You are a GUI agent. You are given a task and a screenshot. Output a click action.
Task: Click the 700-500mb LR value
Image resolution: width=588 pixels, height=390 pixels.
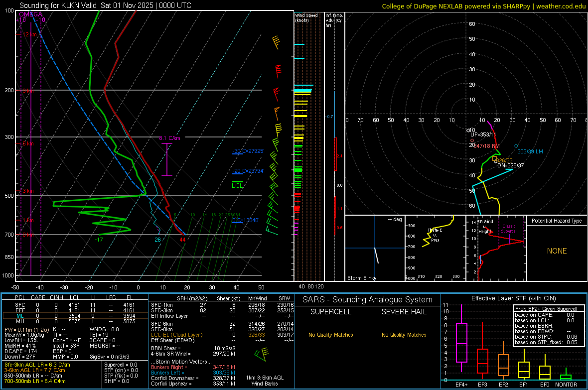pos(34,381)
